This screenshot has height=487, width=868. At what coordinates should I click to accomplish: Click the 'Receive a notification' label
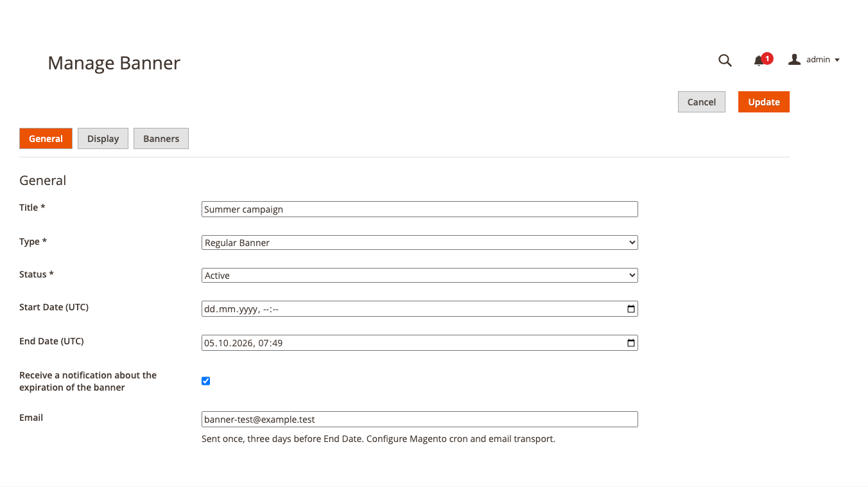point(88,381)
